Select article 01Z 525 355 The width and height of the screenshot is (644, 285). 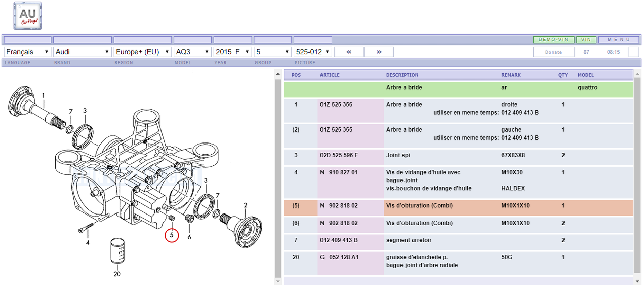point(336,130)
